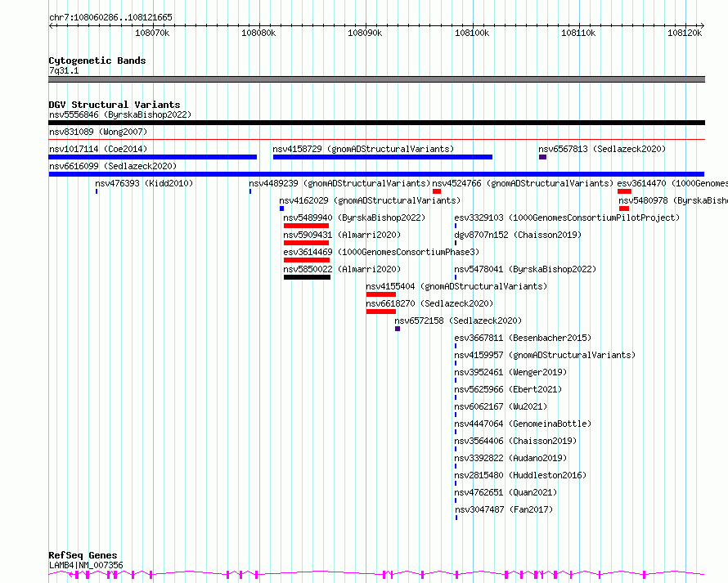Click the chr7:108060286..108121665 coordinates text
This screenshot has height=583, width=728.
[110, 17]
